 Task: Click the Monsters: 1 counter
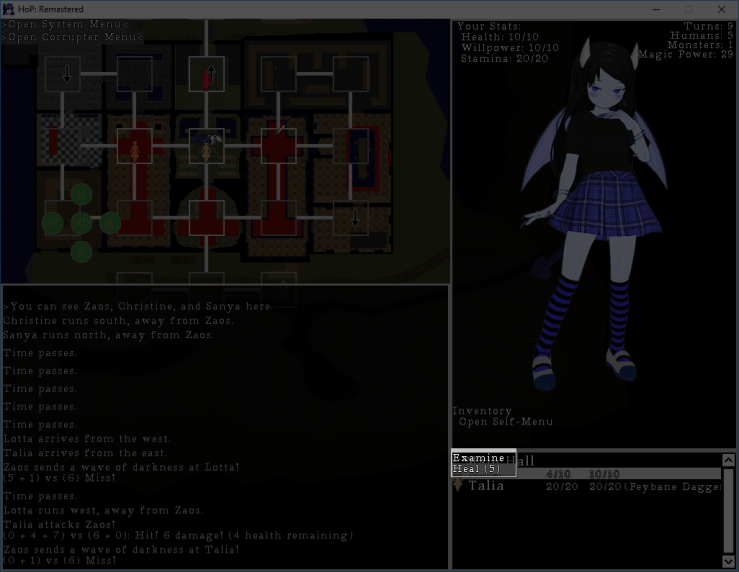700,45
